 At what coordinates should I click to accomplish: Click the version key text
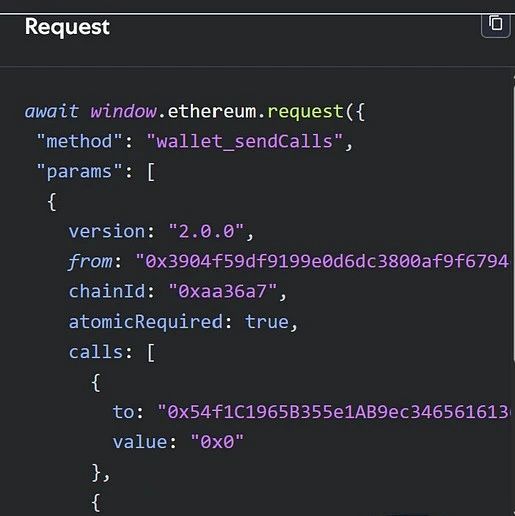107,231
